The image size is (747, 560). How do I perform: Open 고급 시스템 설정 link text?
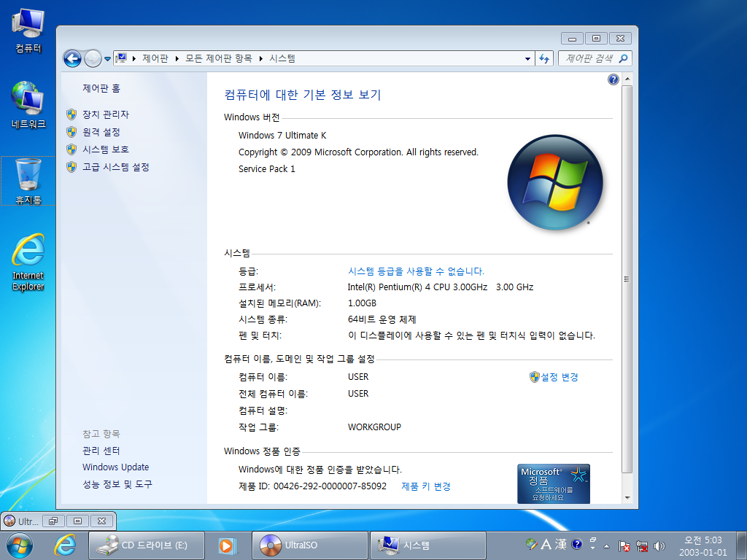116,167
